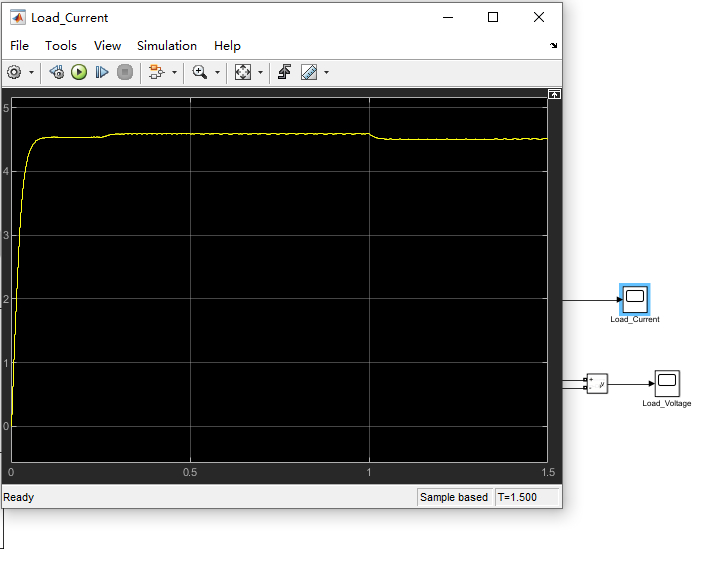This screenshot has width=708, height=572.
Task: Click Cursor Measurements ruler icon
Action: pos(309,72)
